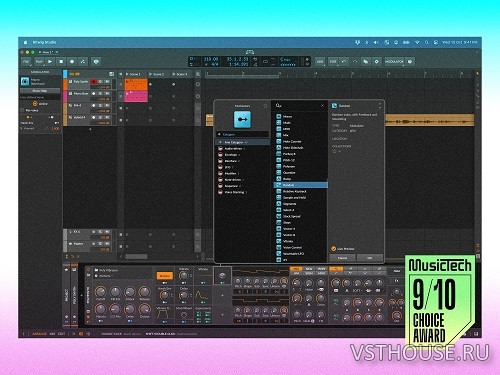The width and height of the screenshot is (500, 375).
Task: Arm the global transport Record button
Action: click(x=72, y=62)
